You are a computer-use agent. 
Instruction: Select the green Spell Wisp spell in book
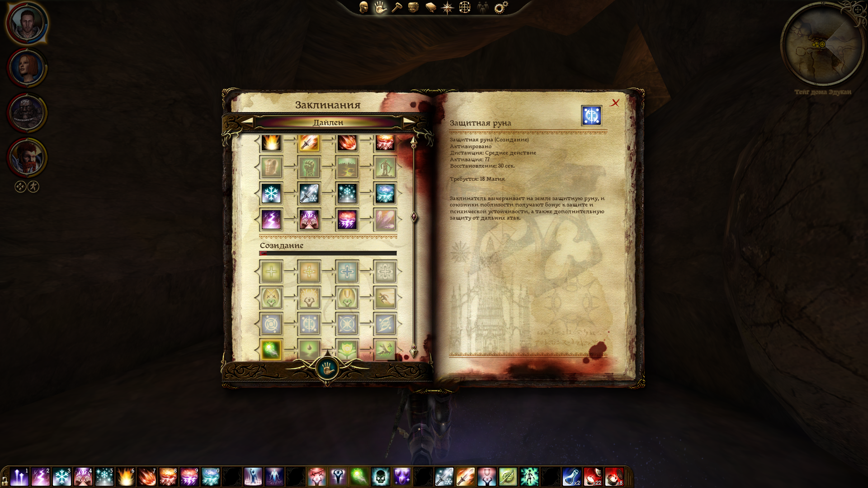[271, 350]
